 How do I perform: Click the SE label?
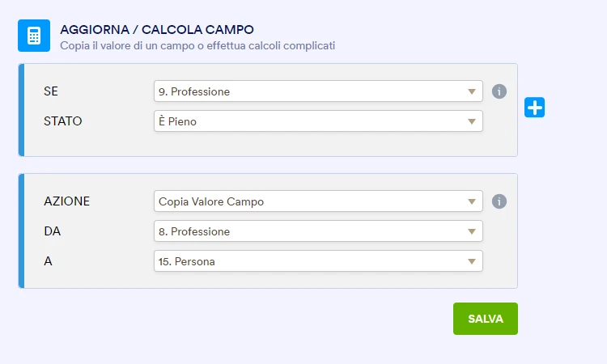pos(51,91)
